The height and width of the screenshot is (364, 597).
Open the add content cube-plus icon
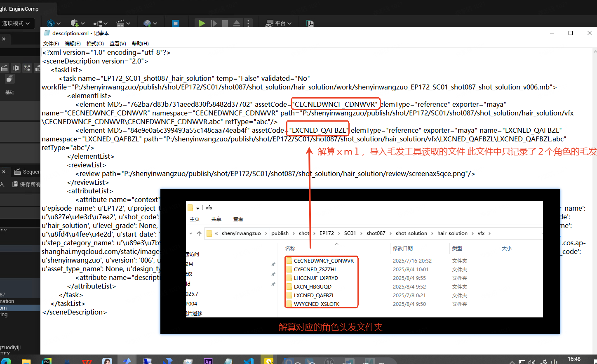(x=77, y=23)
